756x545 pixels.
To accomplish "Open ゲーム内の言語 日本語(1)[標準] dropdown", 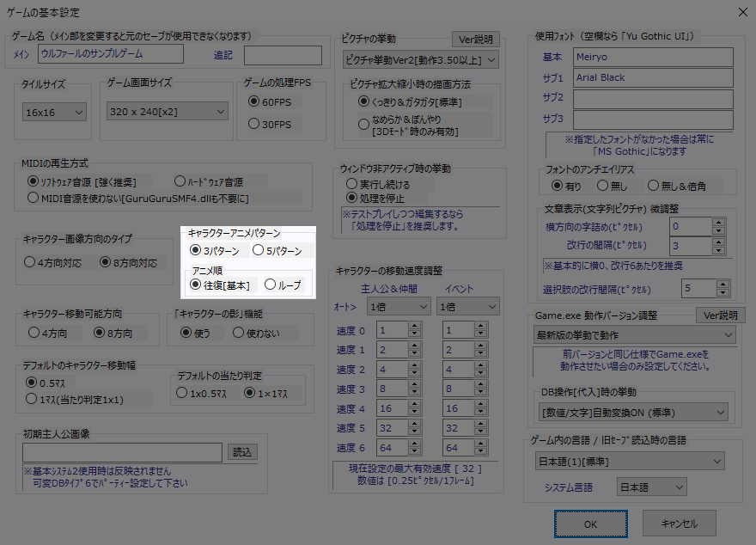I will tap(630, 461).
